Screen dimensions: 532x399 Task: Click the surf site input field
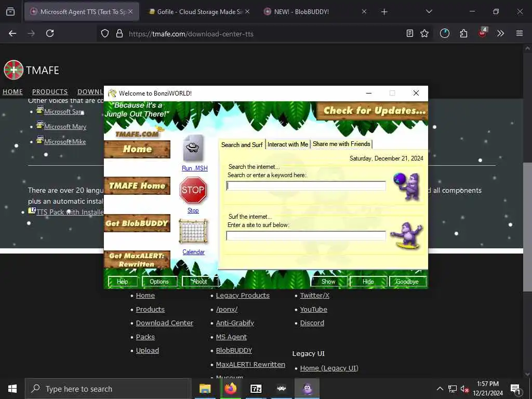tap(305, 235)
